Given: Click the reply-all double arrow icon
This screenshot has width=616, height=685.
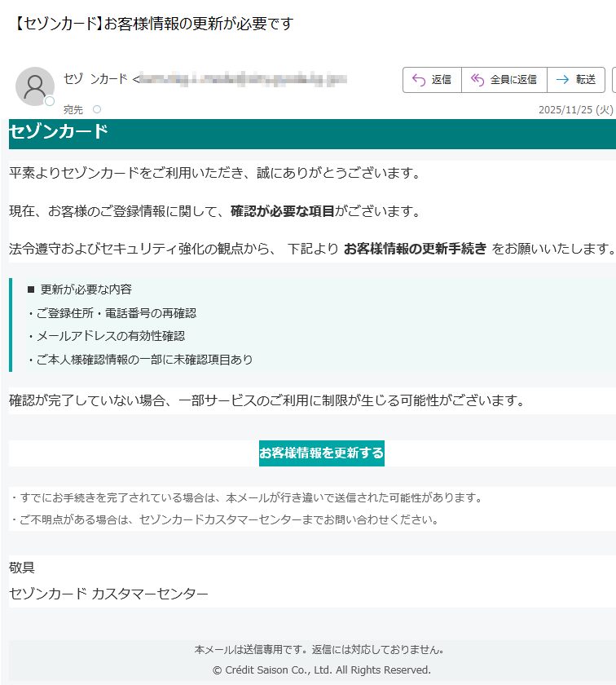Looking at the screenshot, I should pyautogui.click(x=477, y=80).
